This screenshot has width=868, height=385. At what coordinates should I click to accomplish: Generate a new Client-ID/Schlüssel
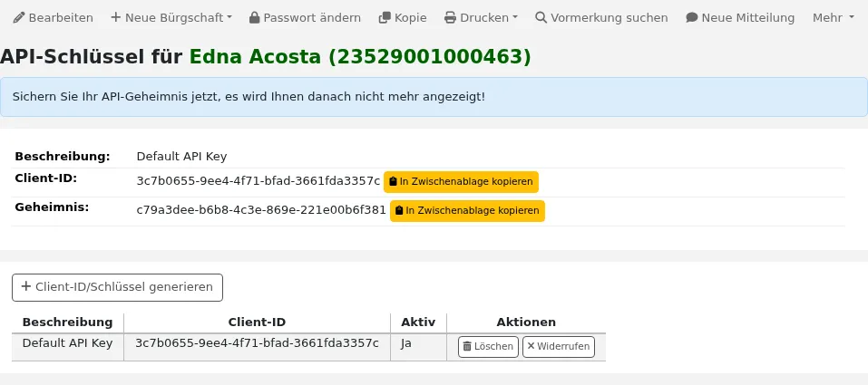coord(117,287)
